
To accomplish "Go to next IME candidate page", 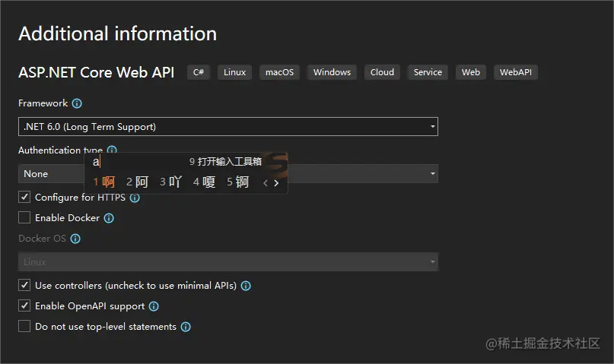I will 276,182.
